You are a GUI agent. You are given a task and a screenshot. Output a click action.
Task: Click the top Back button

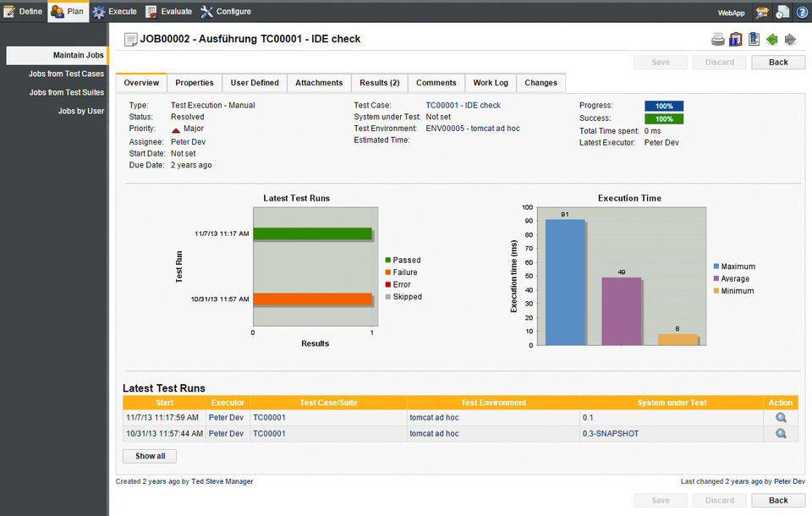point(778,62)
